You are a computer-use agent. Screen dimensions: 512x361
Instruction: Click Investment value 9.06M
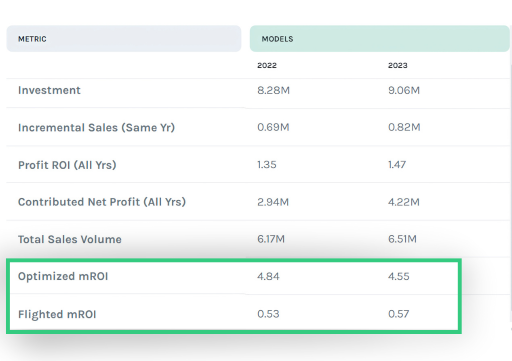[404, 90]
